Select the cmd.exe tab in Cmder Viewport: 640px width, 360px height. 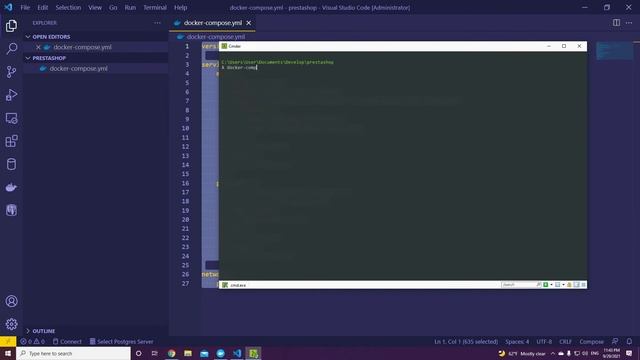234,285
